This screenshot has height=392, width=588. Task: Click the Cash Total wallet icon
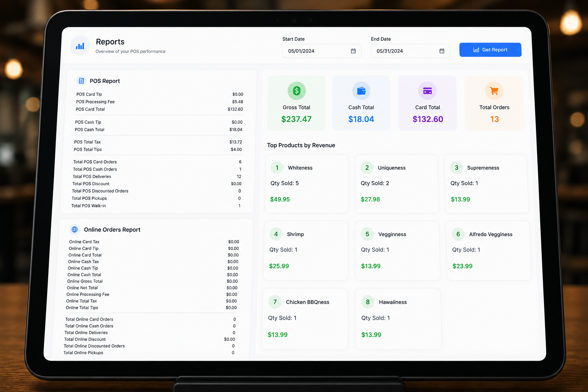[361, 91]
